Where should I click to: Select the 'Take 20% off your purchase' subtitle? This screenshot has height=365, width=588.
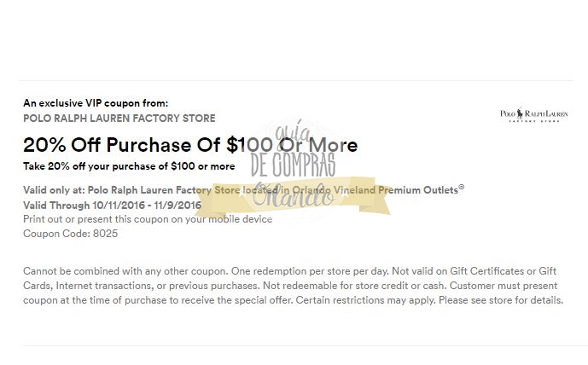128,166
